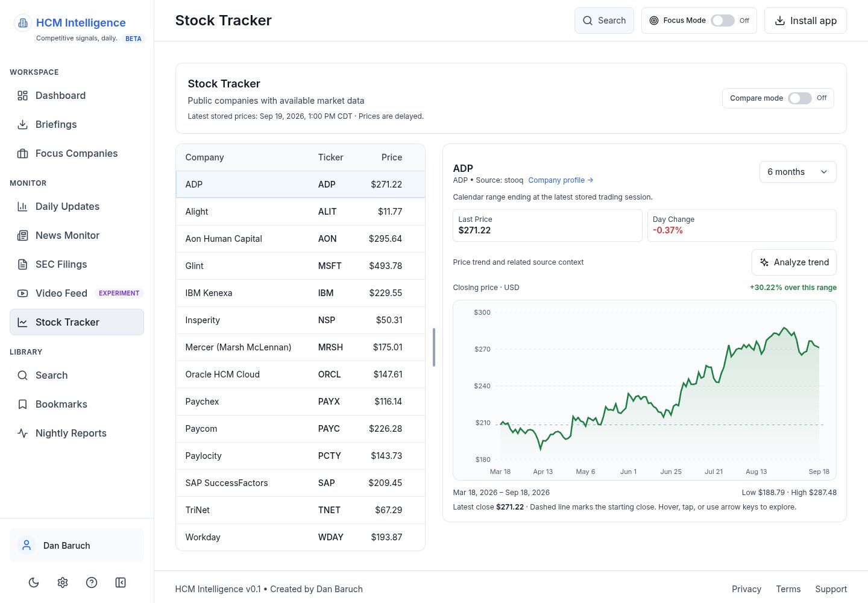Click the sparkle icon on Analyze trend

(764, 262)
